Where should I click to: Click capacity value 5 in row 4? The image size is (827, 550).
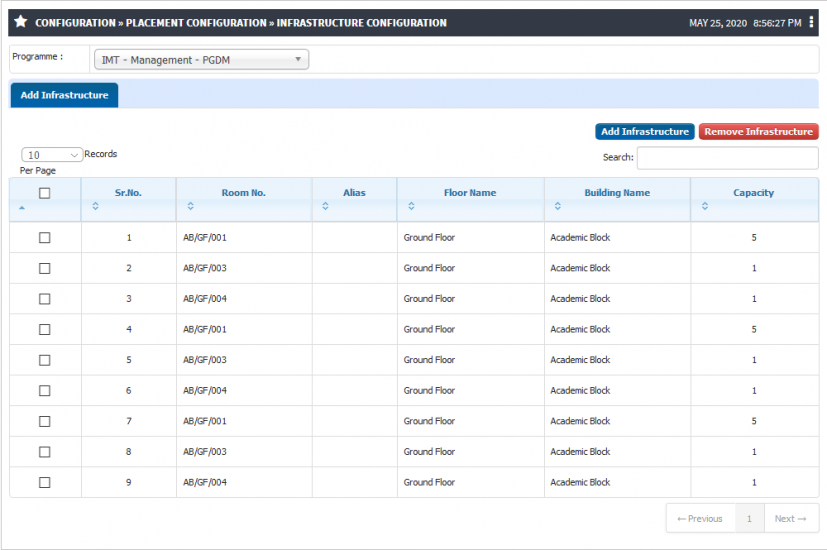click(x=754, y=330)
